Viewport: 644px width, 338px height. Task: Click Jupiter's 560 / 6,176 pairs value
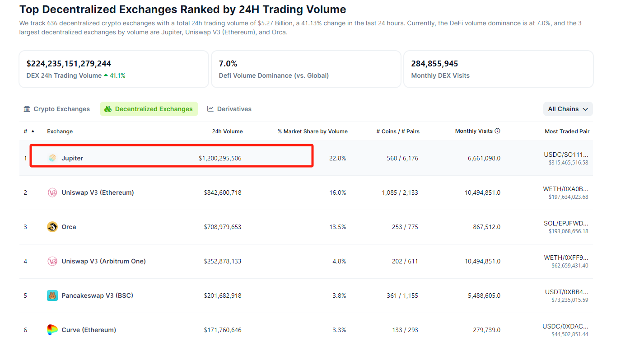click(x=402, y=158)
